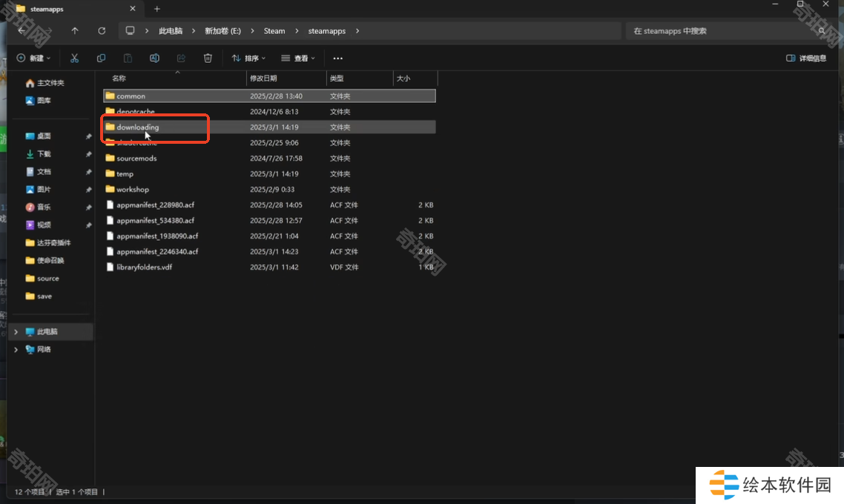Open the 新建 dropdown menu

(33, 58)
